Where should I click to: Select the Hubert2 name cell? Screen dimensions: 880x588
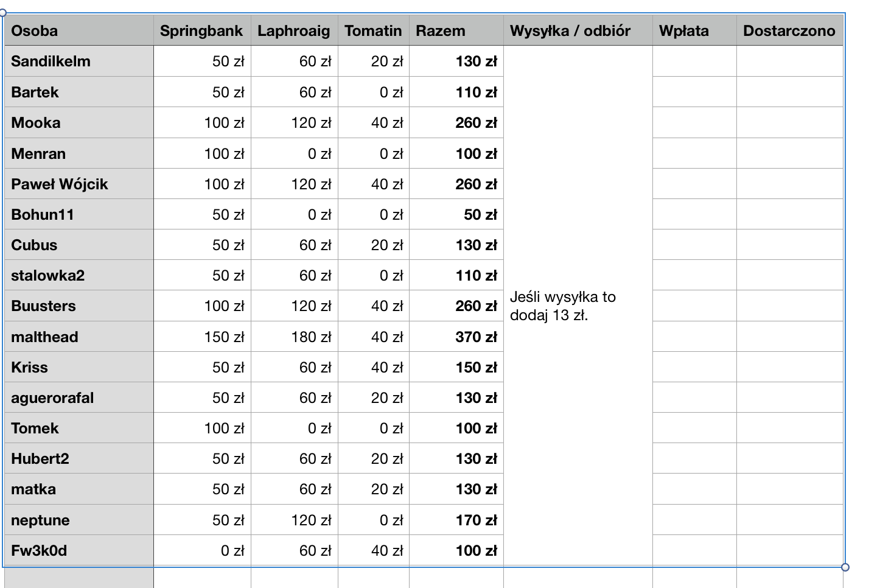click(x=79, y=458)
